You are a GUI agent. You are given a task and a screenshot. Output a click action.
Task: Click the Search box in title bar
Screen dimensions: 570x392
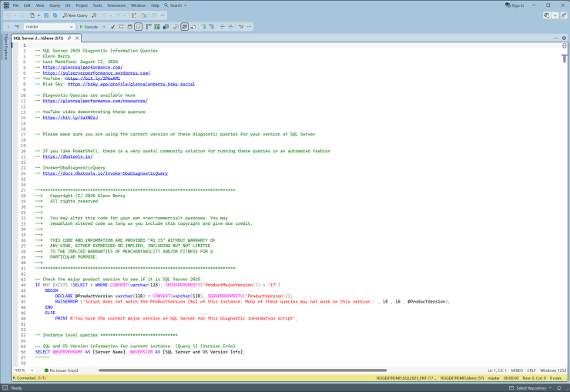(x=176, y=5)
